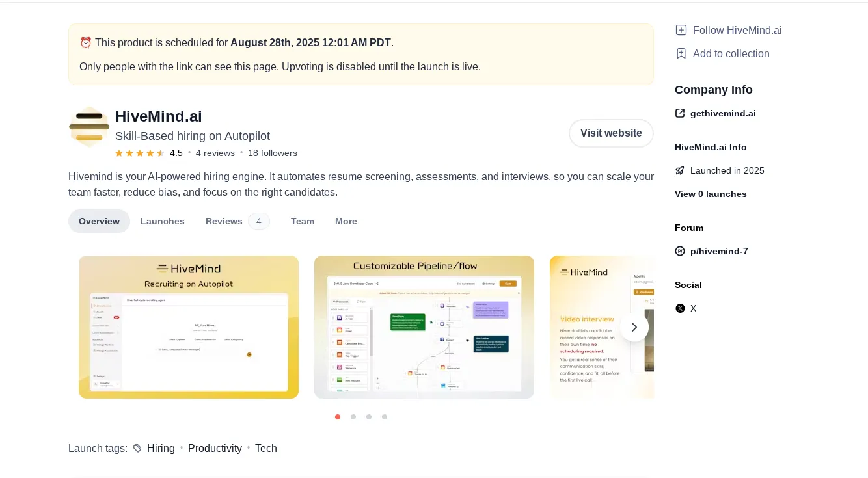Image resolution: width=868 pixels, height=478 pixels.
Task: Select the first (active) carousel dot
Action: (338, 417)
